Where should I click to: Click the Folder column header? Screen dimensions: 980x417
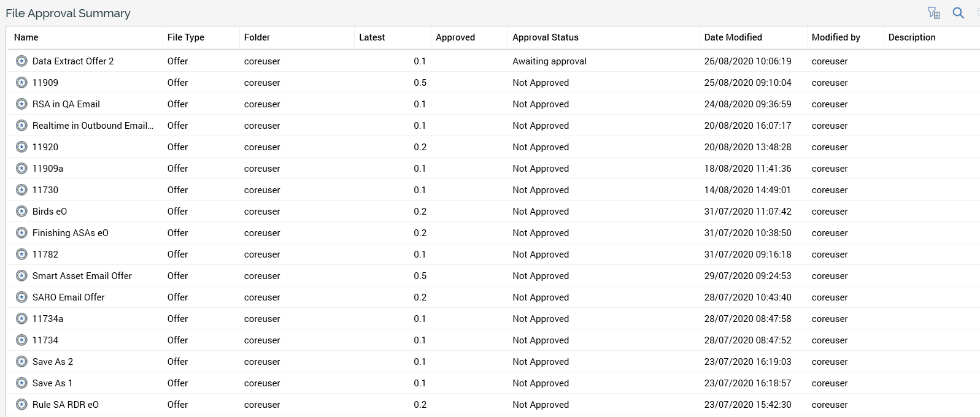coord(257,37)
